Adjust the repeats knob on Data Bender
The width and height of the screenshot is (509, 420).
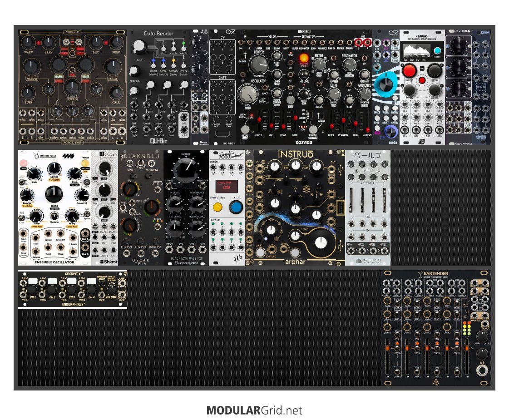pyautogui.click(x=135, y=70)
